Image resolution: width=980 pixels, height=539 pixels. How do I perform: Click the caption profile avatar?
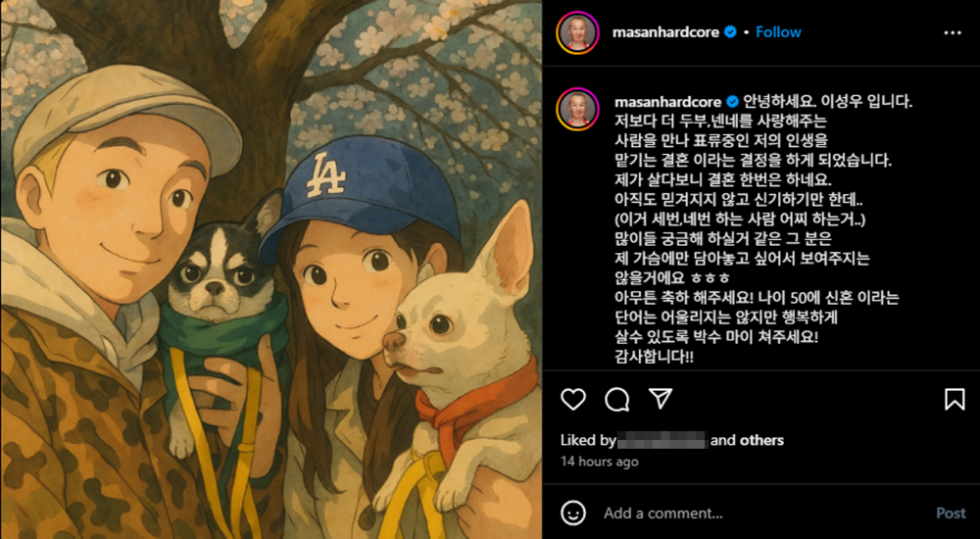(x=577, y=109)
